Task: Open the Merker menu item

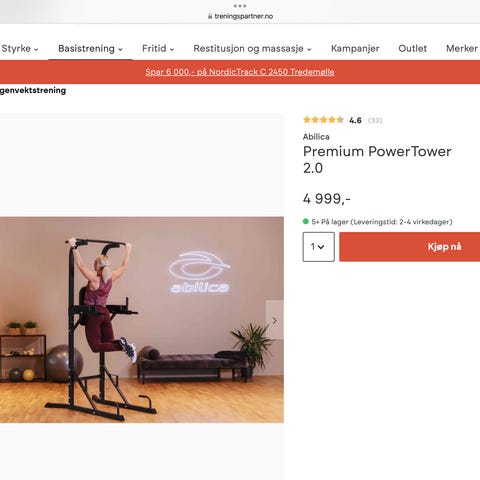Action: point(462,49)
